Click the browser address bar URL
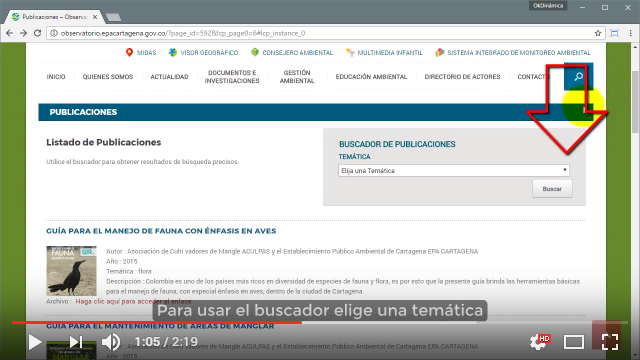The height and width of the screenshot is (360, 640). click(183, 33)
